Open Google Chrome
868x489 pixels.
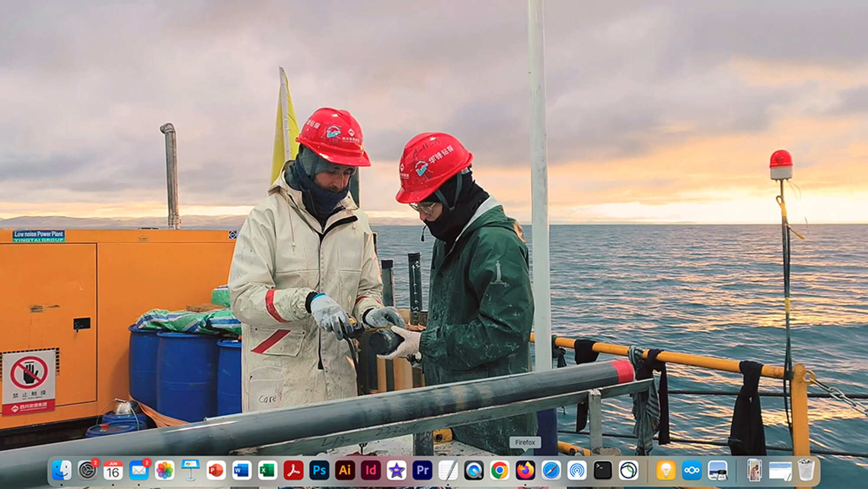click(x=500, y=470)
